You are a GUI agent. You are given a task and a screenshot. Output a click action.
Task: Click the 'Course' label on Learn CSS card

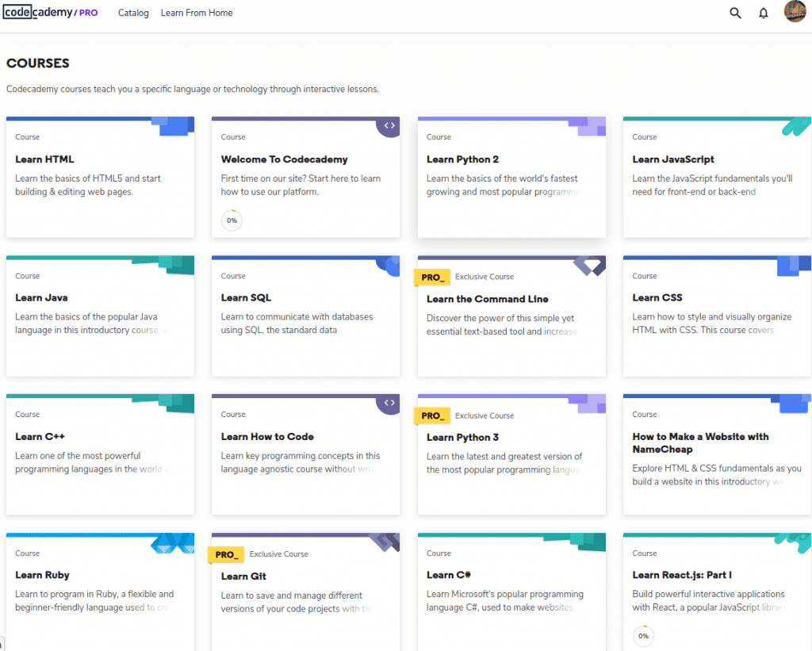tap(645, 276)
